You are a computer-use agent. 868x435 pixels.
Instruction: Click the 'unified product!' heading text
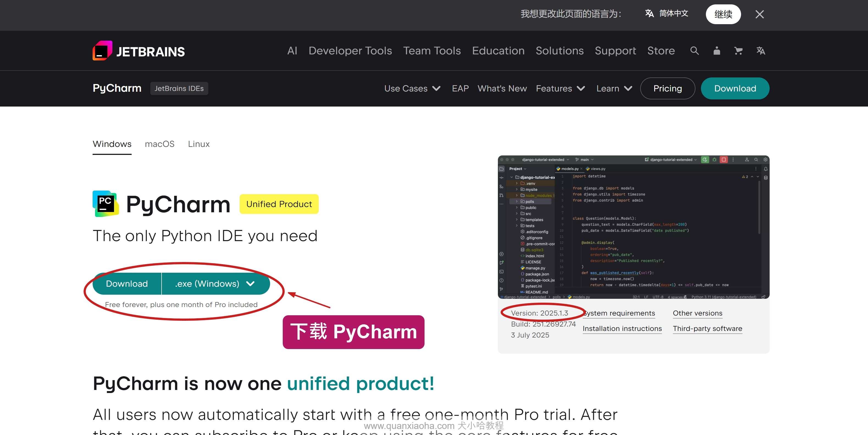360,383
